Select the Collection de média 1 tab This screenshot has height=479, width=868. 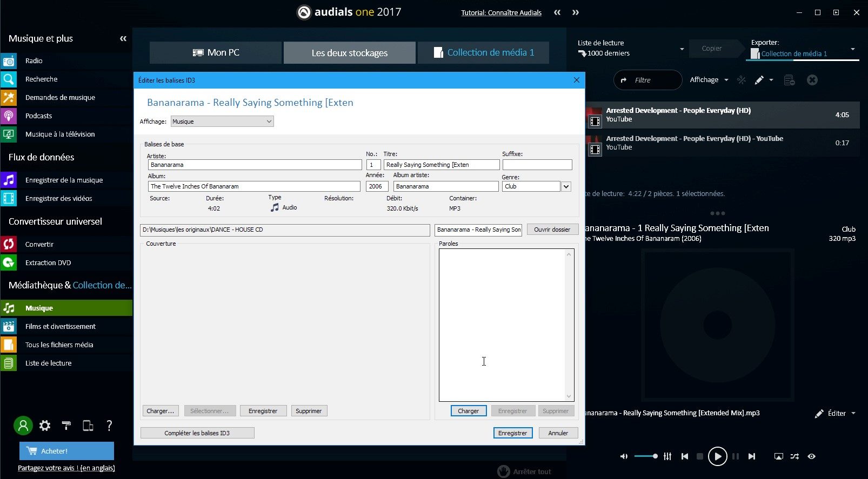484,53
